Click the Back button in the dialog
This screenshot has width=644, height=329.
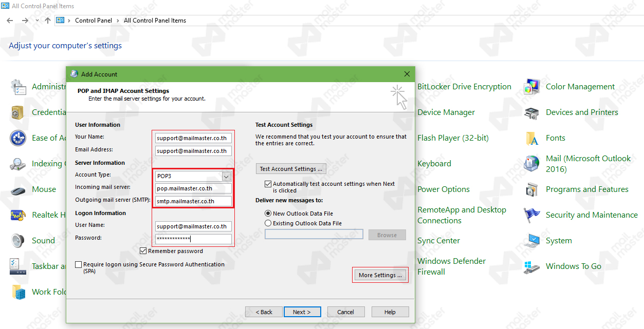(264, 312)
